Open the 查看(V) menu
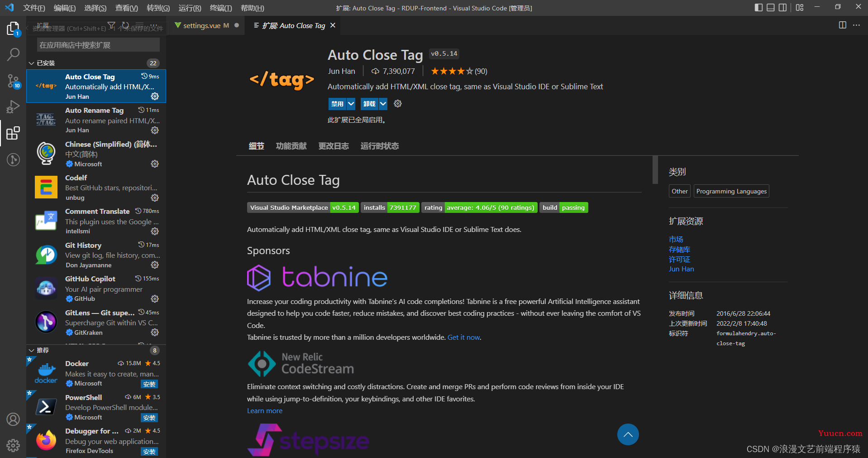This screenshot has height=458, width=868. tap(127, 8)
